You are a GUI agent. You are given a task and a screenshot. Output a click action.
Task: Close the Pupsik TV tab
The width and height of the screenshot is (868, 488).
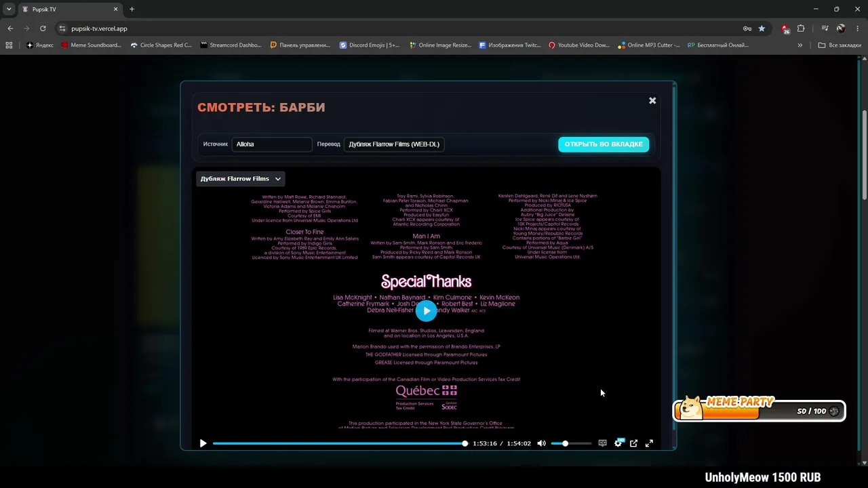click(x=116, y=9)
